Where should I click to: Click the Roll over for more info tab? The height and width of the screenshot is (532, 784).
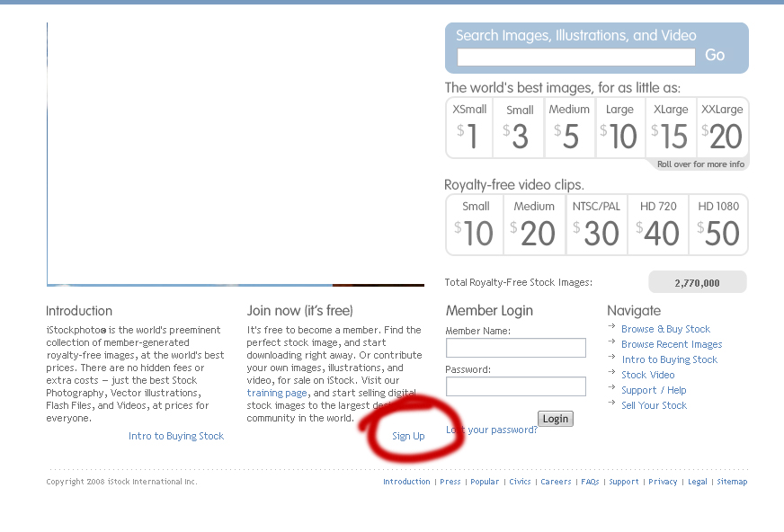700,164
